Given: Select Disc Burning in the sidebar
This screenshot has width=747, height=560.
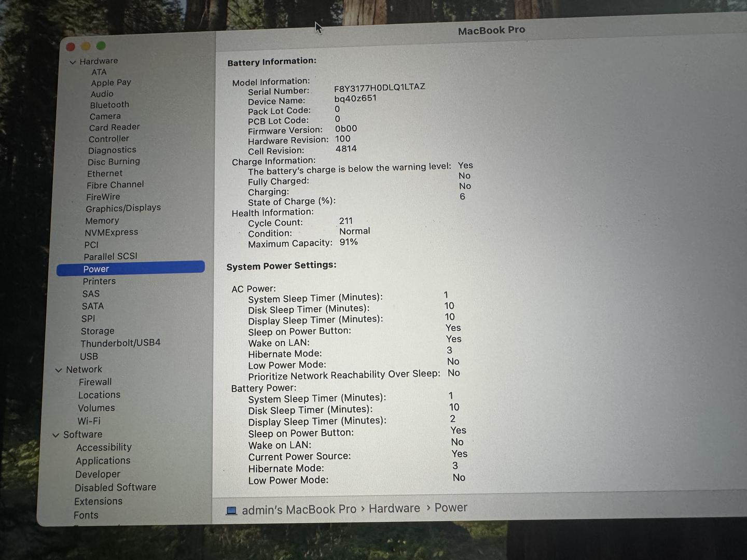Looking at the screenshot, I should coord(114,162).
